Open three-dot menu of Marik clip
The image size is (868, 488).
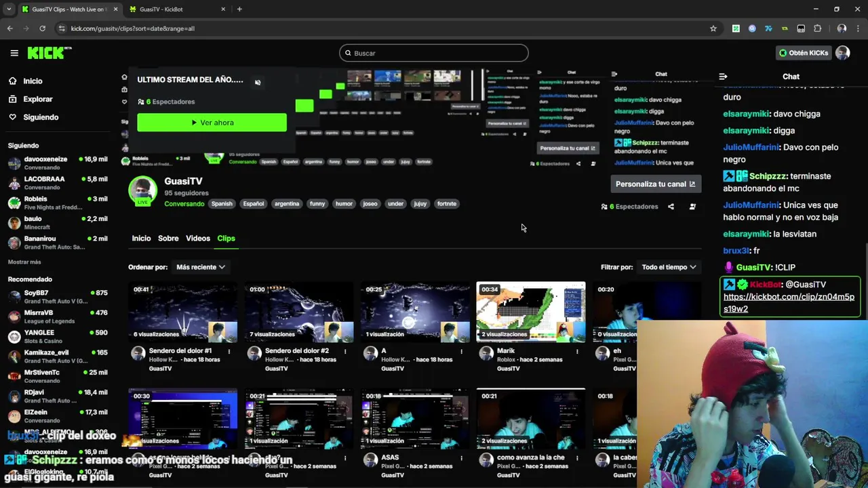point(577,351)
